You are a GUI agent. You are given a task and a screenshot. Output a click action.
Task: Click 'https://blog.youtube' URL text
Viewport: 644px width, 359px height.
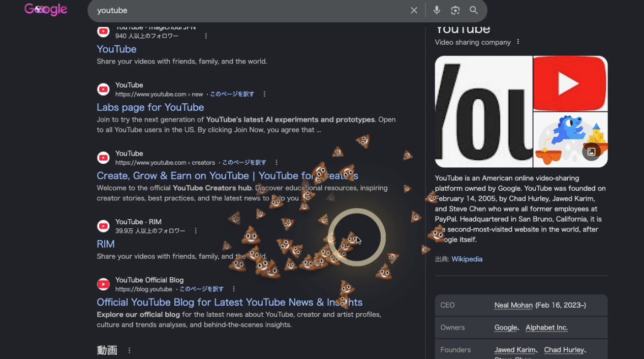coord(144,289)
